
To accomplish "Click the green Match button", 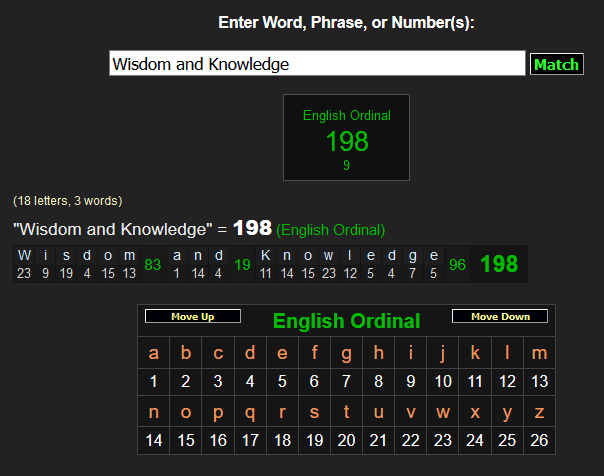I will (x=556, y=64).
